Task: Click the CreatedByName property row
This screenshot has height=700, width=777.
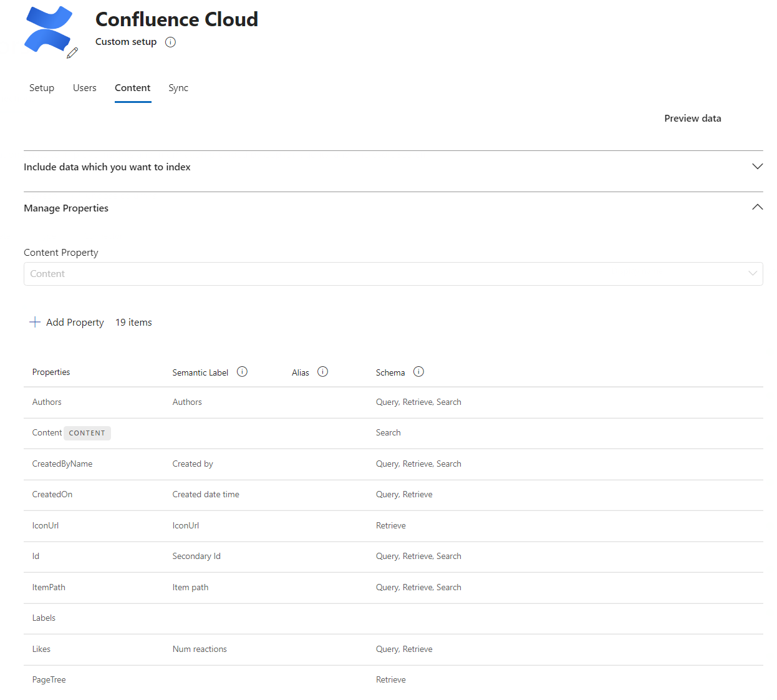Action: pyautogui.click(x=62, y=464)
